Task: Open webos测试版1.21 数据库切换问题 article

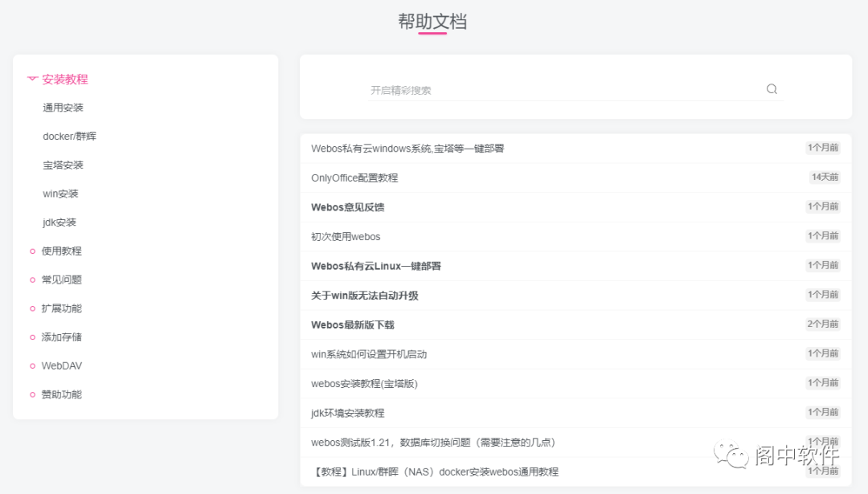Action: (x=433, y=442)
